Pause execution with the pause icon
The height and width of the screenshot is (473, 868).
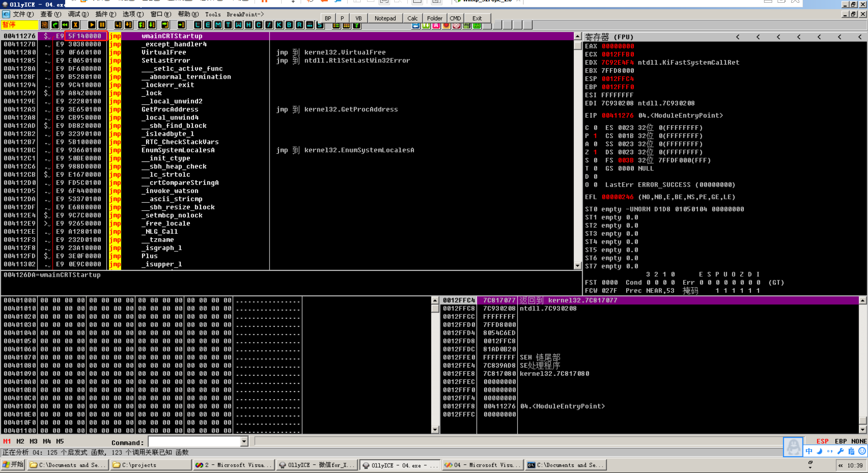coord(102,25)
